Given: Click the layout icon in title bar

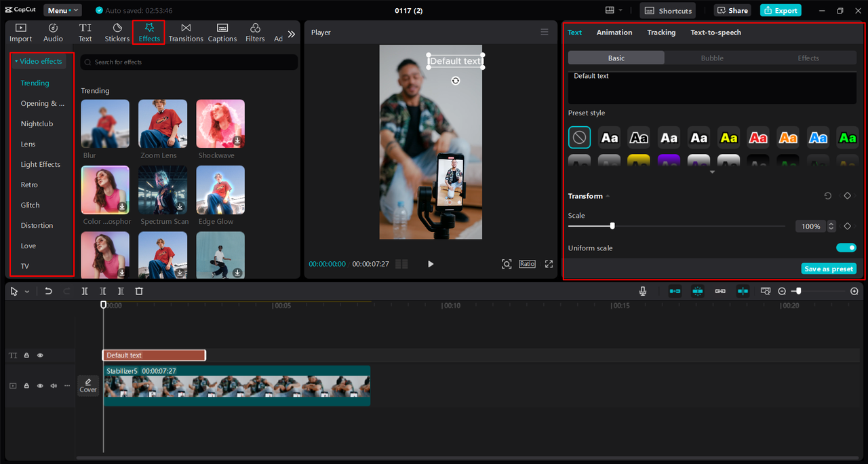Looking at the screenshot, I should click(610, 10).
